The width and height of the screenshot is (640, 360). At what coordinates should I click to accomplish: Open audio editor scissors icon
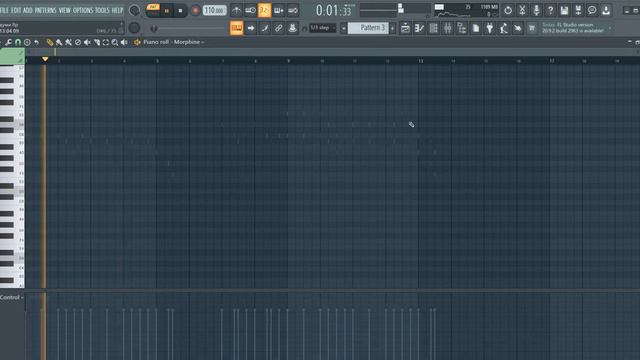tap(522, 10)
